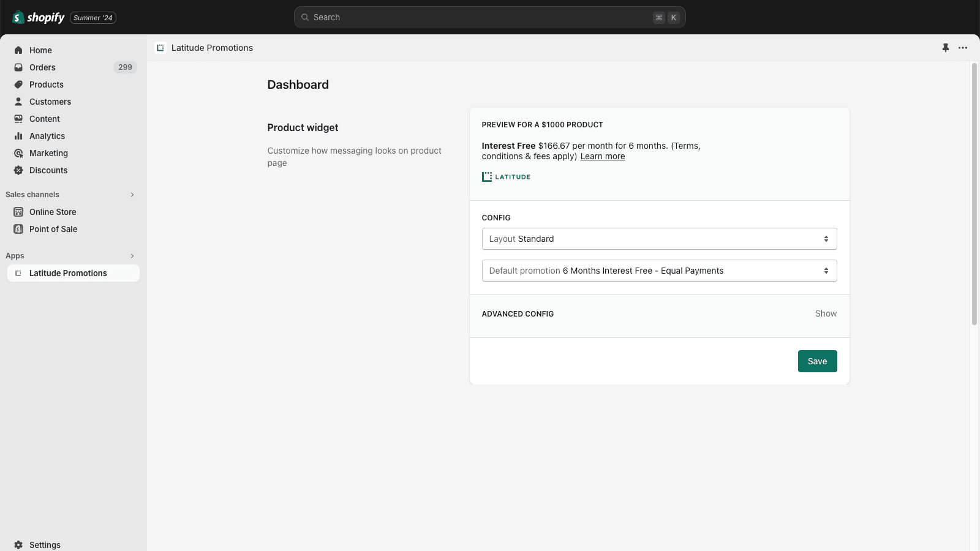Screen dimensions: 980x551
Task: Open the Default promotion dropdown
Action: tap(659, 271)
